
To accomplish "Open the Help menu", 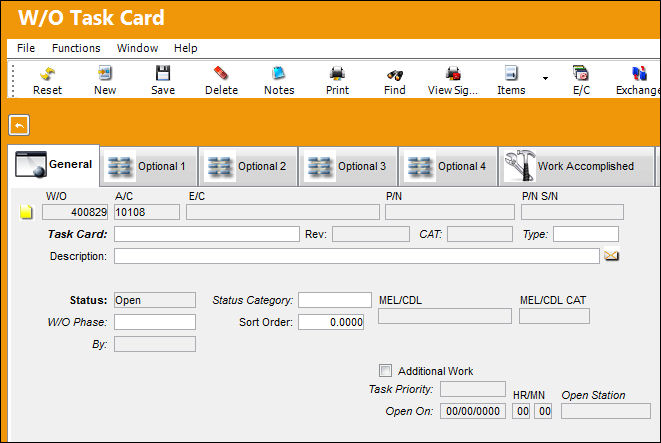I will [185, 48].
